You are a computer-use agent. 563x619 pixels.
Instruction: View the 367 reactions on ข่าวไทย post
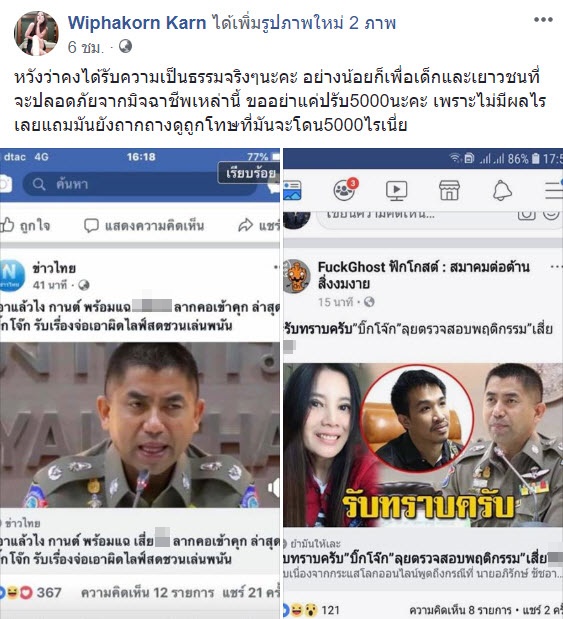coord(31,593)
